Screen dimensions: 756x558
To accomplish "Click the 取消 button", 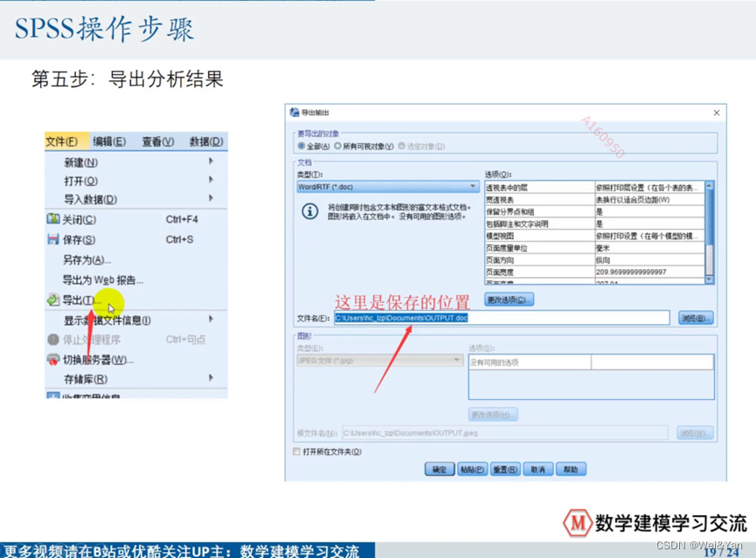I will pyautogui.click(x=538, y=469).
